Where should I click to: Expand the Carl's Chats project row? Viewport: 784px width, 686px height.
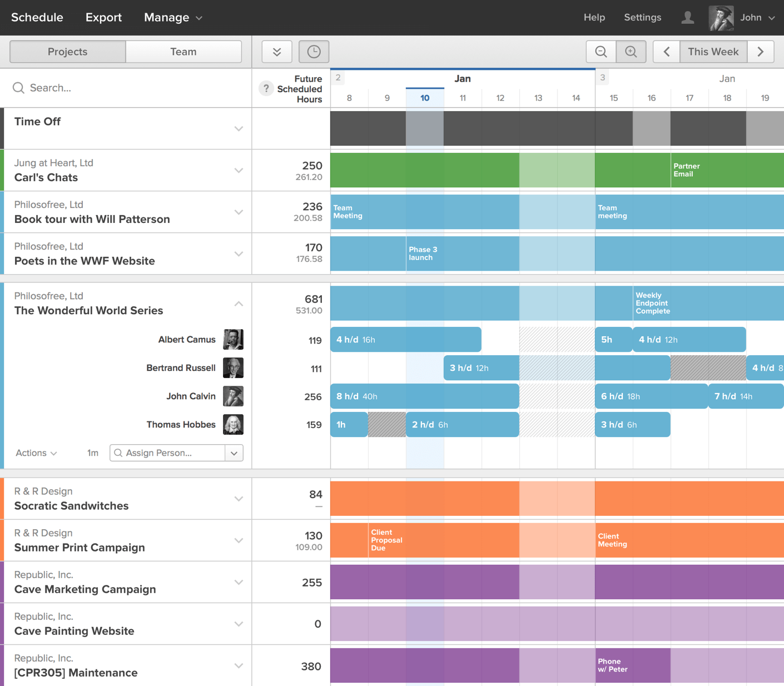pyautogui.click(x=239, y=171)
